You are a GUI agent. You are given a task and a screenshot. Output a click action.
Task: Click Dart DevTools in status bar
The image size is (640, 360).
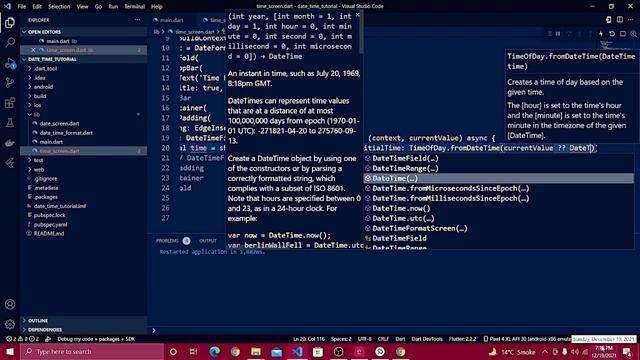427,339
